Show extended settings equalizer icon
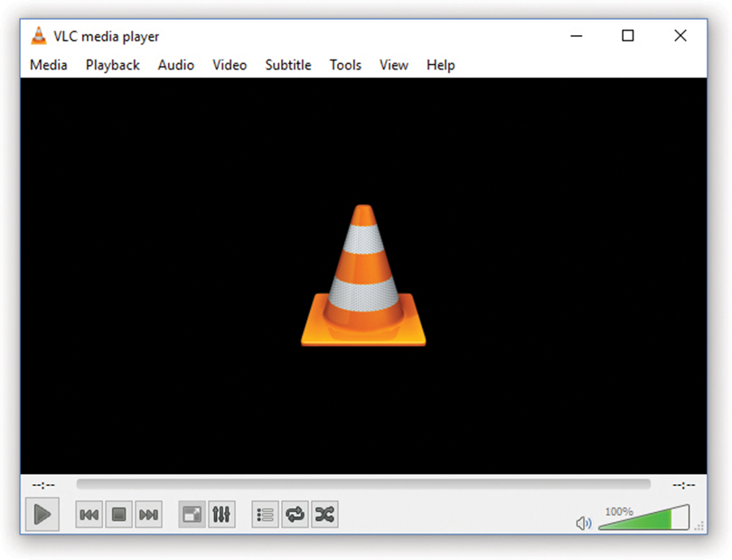 coord(221,514)
